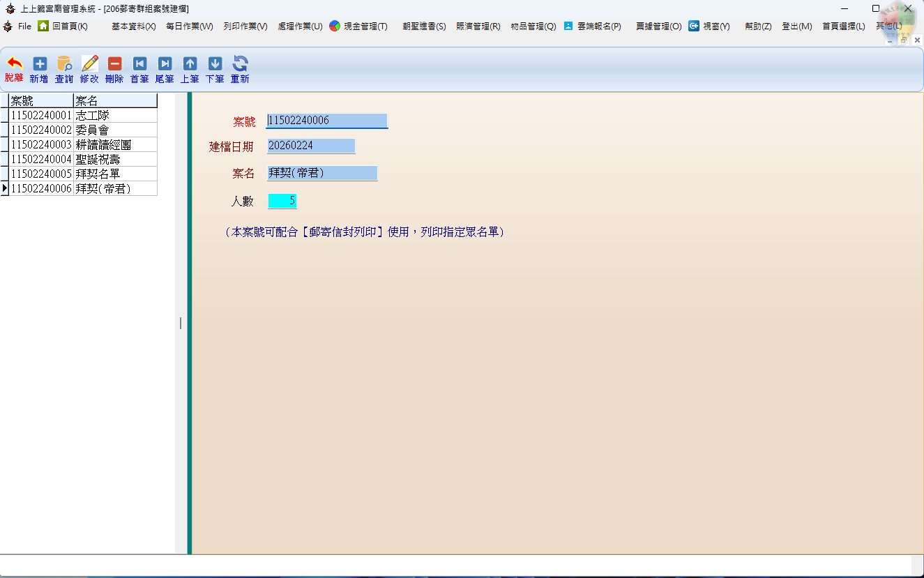
Task: Jump to first record with 首筆
Action: [x=139, y=64]
